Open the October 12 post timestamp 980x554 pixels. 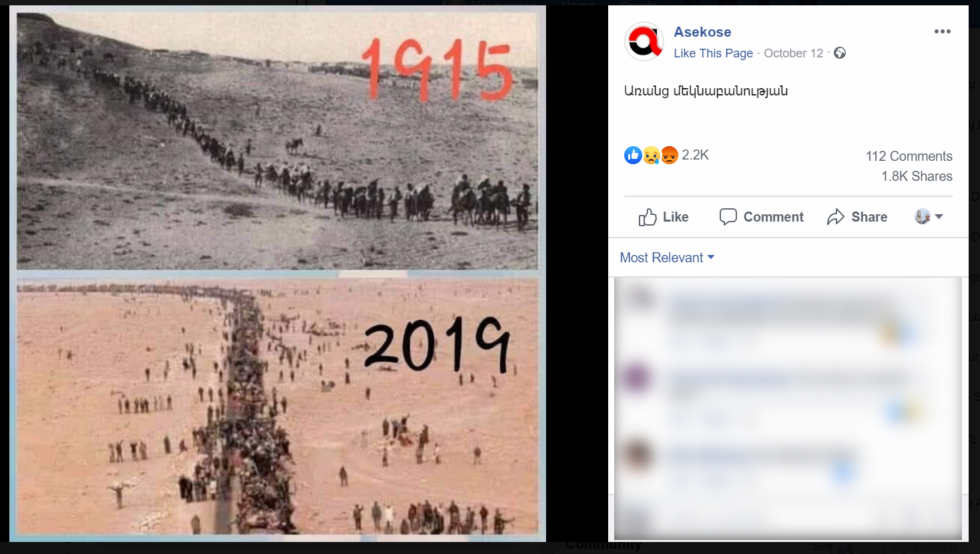[793, 53]
